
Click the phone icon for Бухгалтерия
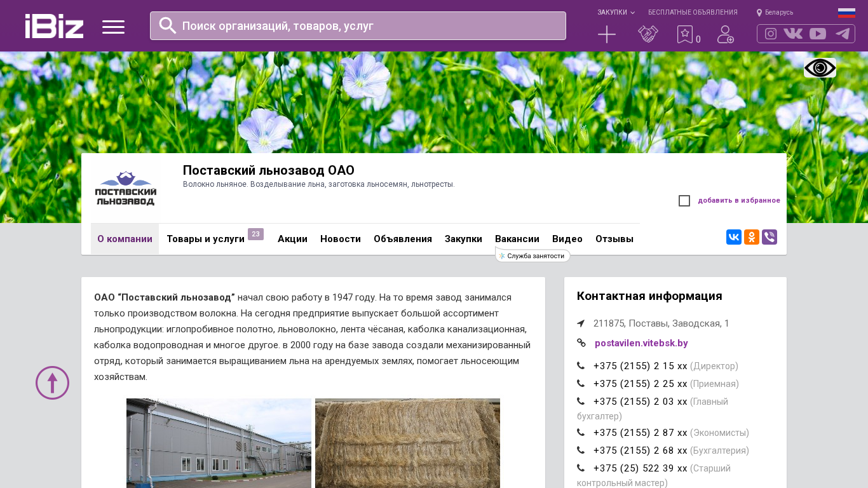[581, 451]
